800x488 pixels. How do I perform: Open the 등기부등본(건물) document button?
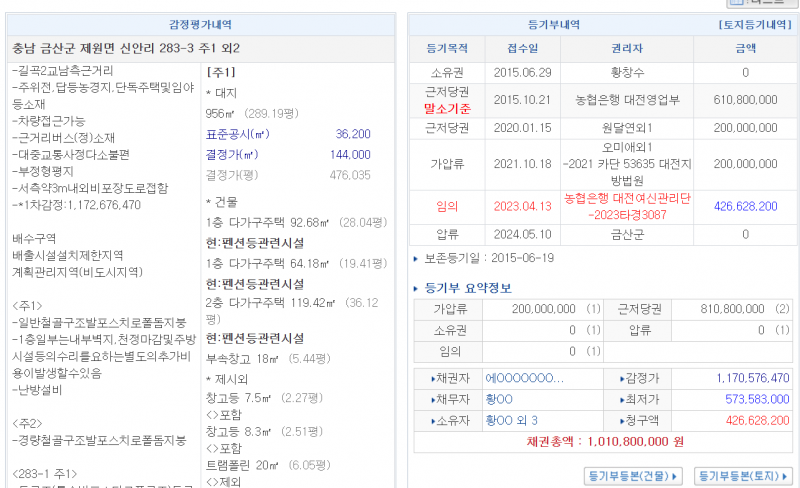pyautogui.click(x=632, y=476)
